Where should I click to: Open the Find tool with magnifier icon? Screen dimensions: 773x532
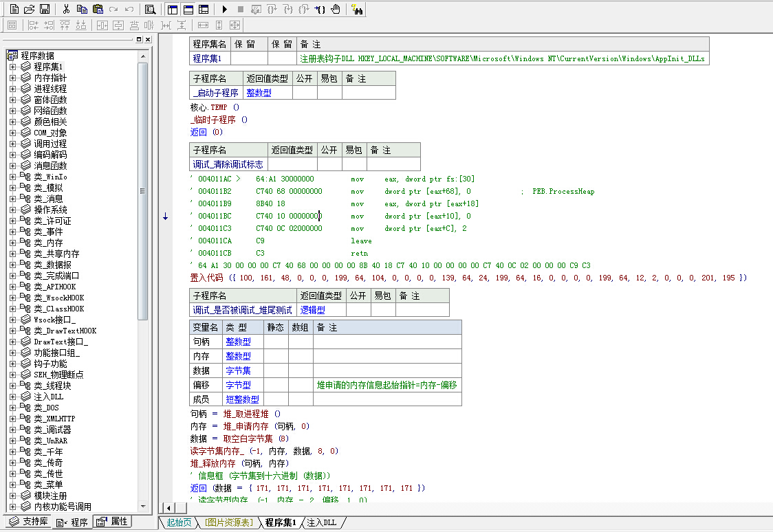(150, 9)
